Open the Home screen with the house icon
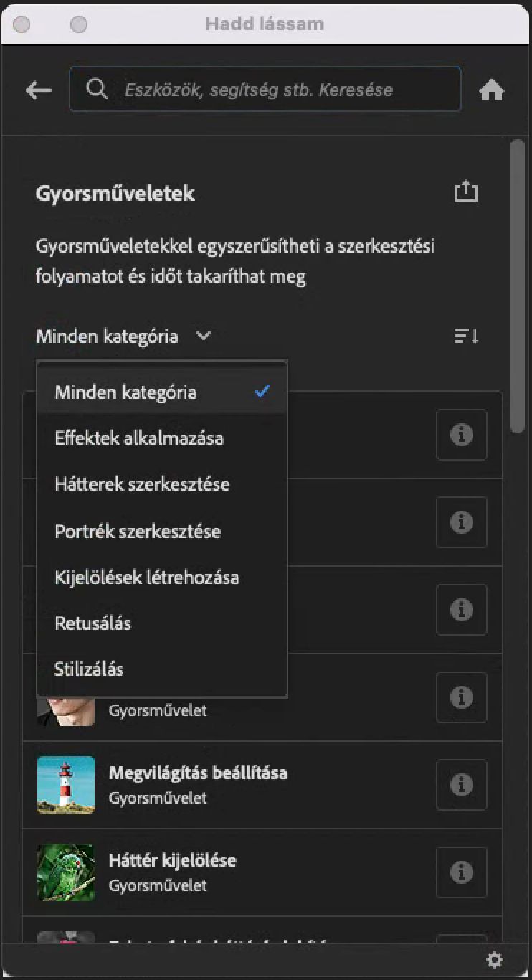Viewport: 532px width, 980px height. 492,90
